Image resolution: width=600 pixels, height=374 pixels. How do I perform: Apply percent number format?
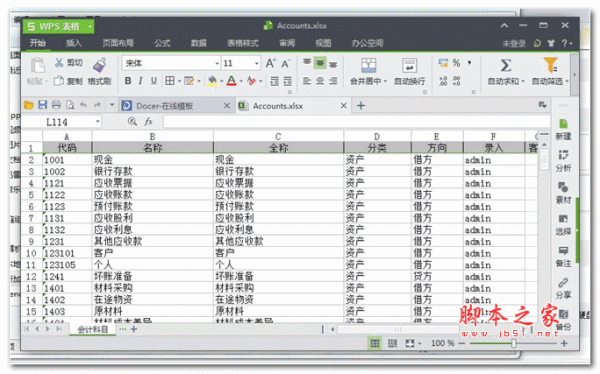457,63
